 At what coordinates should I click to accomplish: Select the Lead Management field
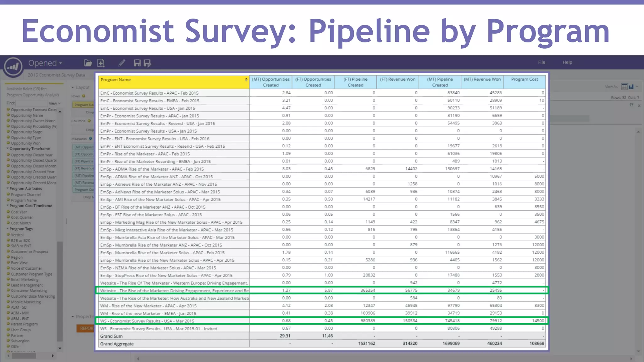pos(27,285)
